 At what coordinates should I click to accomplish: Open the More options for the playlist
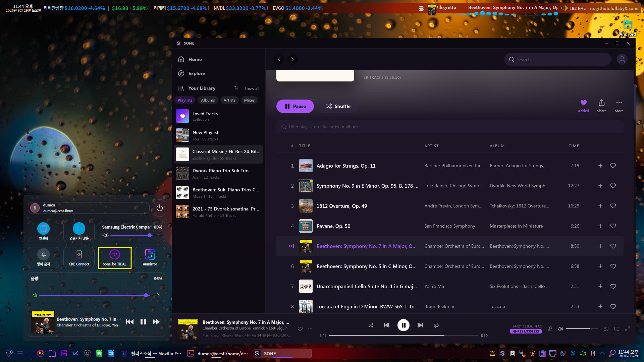[x=619, y=106]
